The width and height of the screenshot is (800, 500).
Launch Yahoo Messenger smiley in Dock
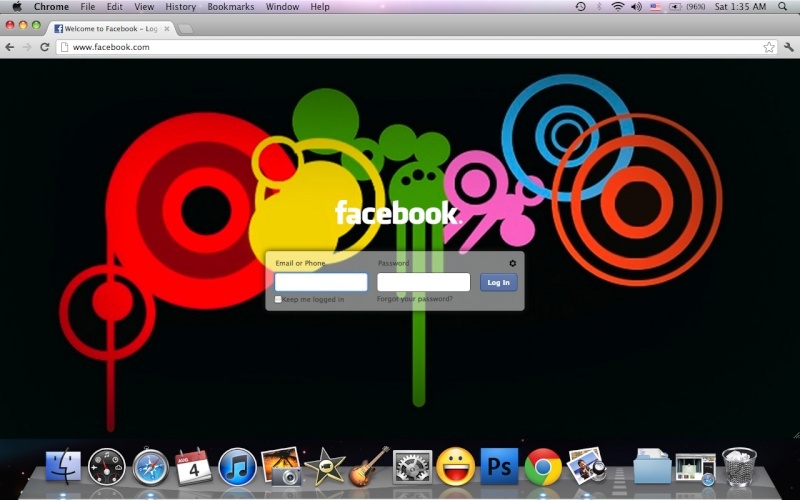point(456,467)
